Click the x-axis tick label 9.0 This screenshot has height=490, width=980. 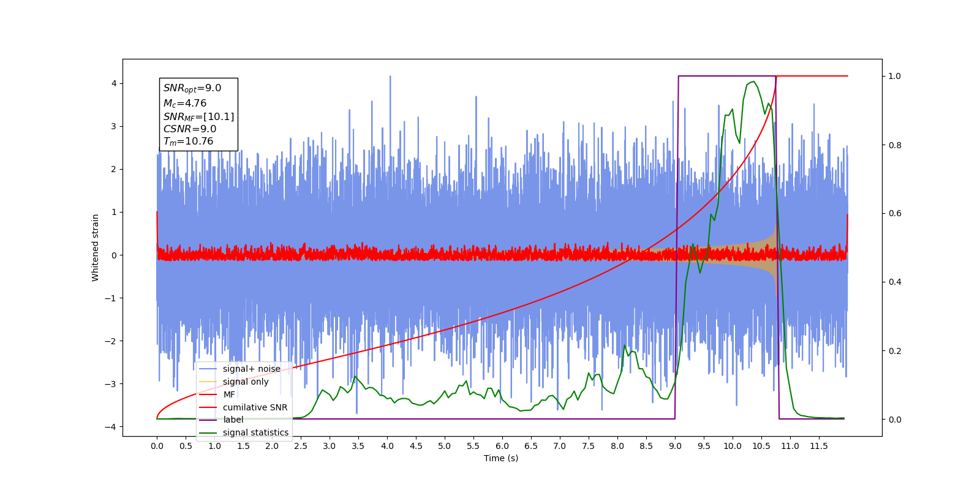click(x=675, y=446)
